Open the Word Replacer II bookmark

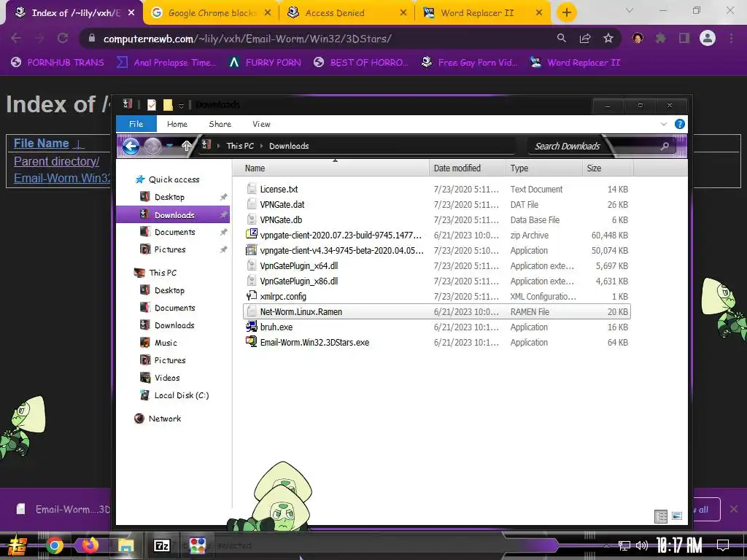tap(576, 63)
